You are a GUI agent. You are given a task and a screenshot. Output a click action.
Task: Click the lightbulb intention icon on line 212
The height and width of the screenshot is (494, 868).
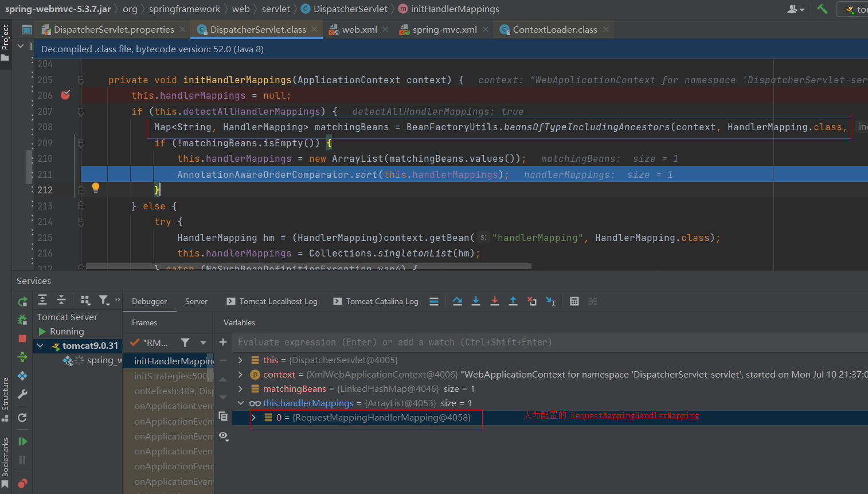[96, 188]
